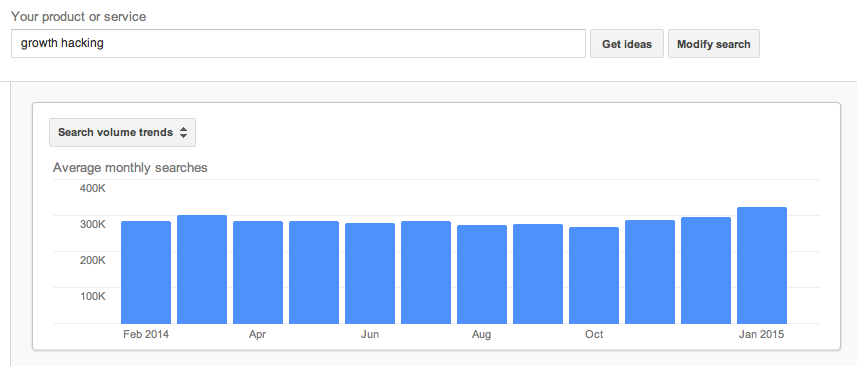Click the March 2014 bar after Feb

(202, 269)
